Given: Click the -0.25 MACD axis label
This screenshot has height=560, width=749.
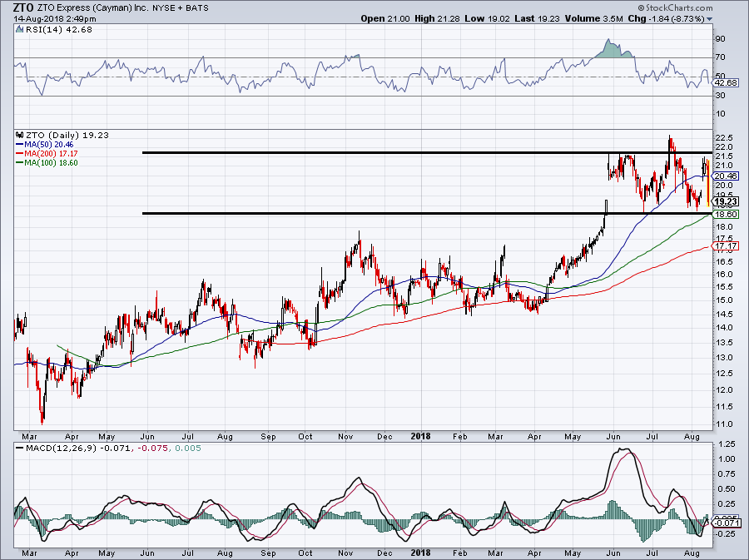Looking at the screenshot, I should coord(725,533).
